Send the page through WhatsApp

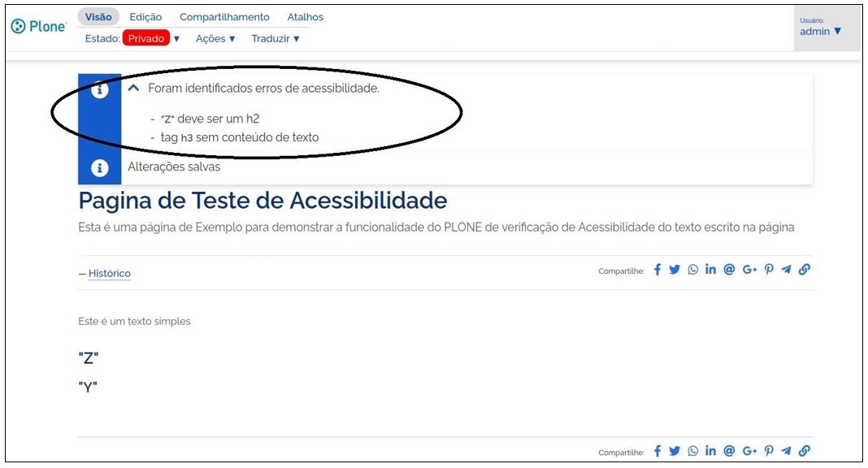coord(692,269)
